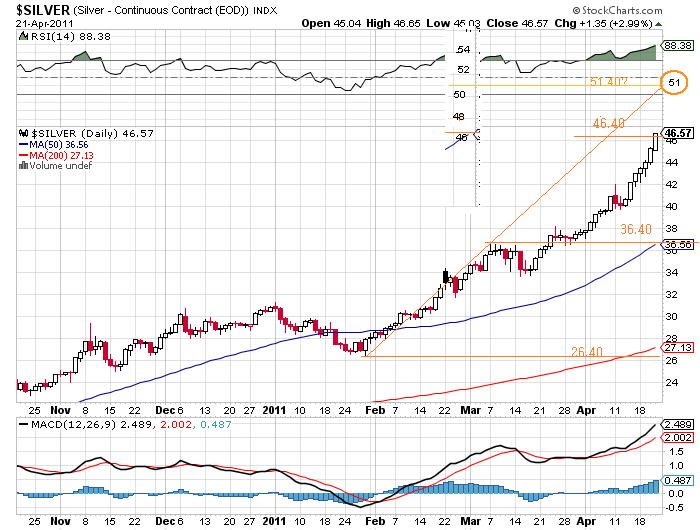
Task: Click the 54 label on inset scale
Action: coord(463,50)
